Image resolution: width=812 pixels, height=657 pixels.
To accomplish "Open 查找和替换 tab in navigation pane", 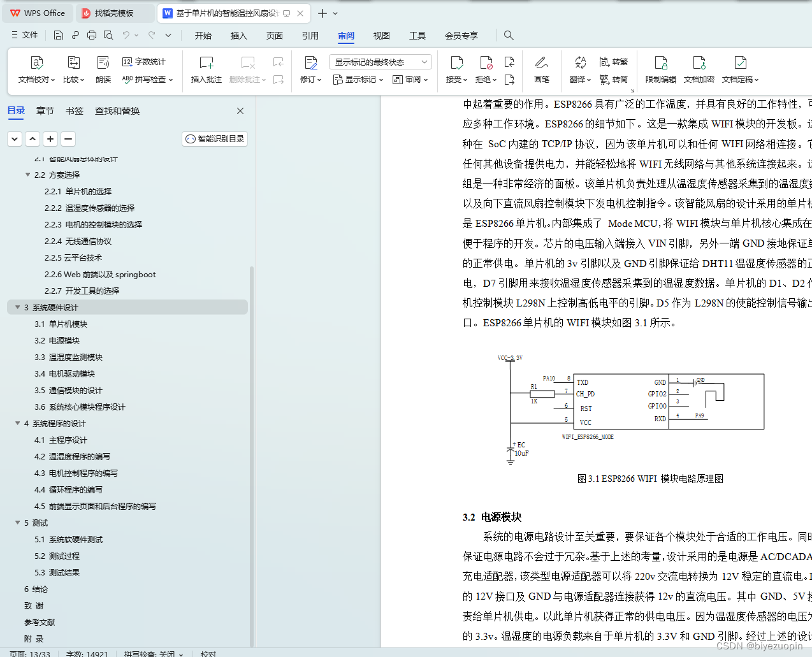I will pyautogui.click(x=117, y=111).
